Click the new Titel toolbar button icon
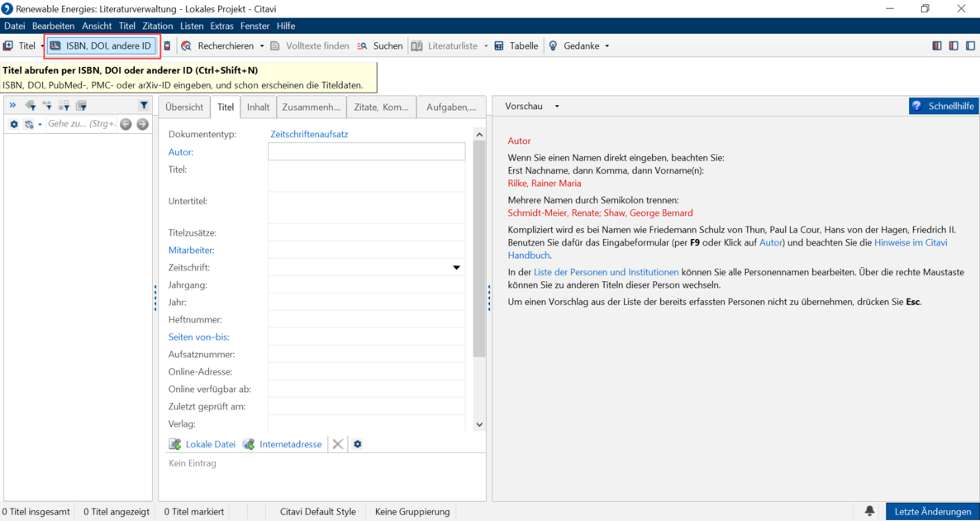This screenshot has width=980, height=521. click(x=8, y=45)
